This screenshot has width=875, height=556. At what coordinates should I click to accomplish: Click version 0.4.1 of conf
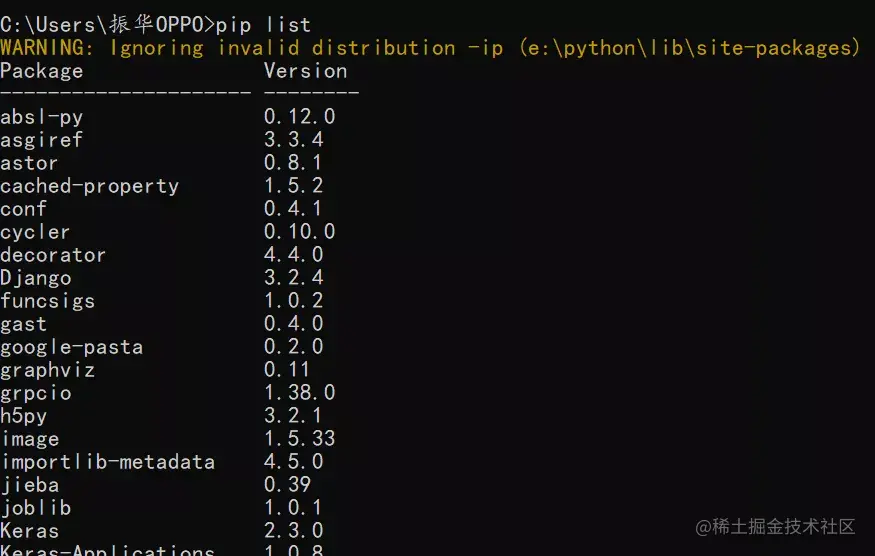tap(294, 209)
